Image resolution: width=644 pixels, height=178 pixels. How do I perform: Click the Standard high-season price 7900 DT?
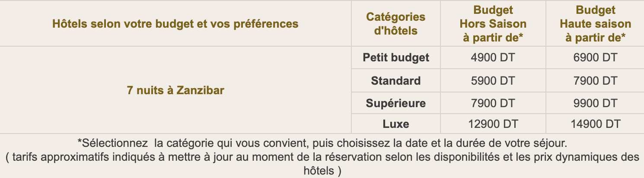point(595,80)
